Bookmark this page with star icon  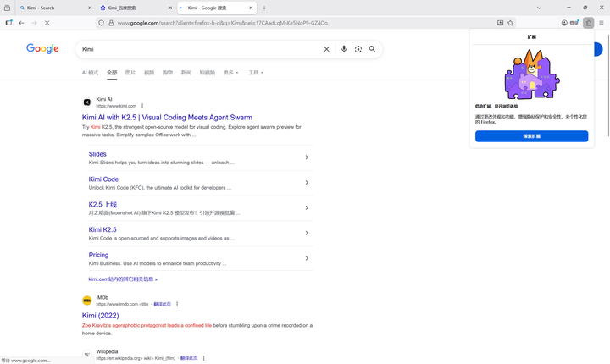(x=510, y=23)
